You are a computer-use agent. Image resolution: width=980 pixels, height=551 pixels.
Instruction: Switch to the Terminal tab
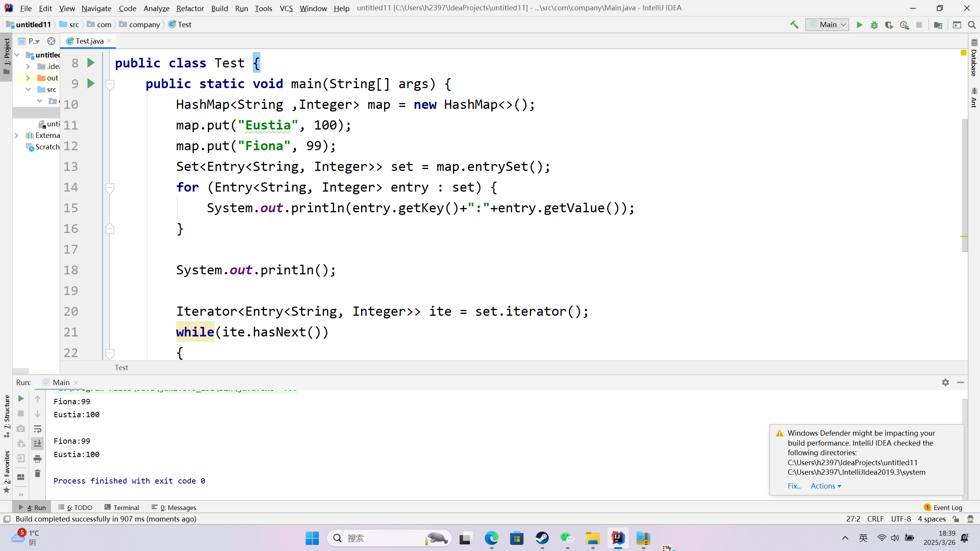click(x=121, y=507)
